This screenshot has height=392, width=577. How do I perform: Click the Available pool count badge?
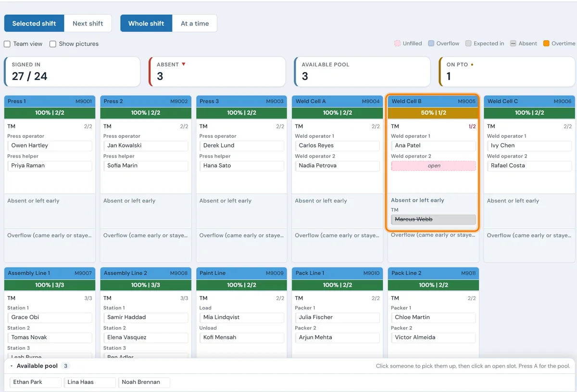(66, 366)
